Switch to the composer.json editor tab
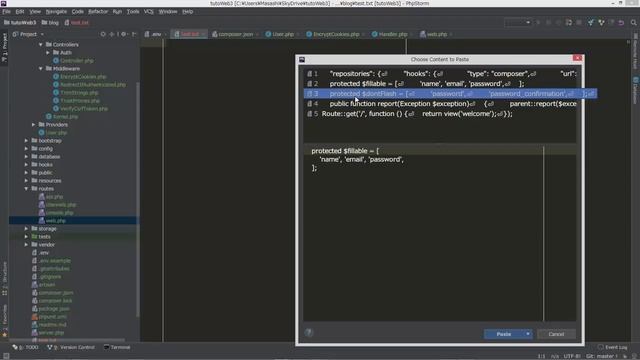This screenshot has height=360, width=640. (x=235, y=34)
